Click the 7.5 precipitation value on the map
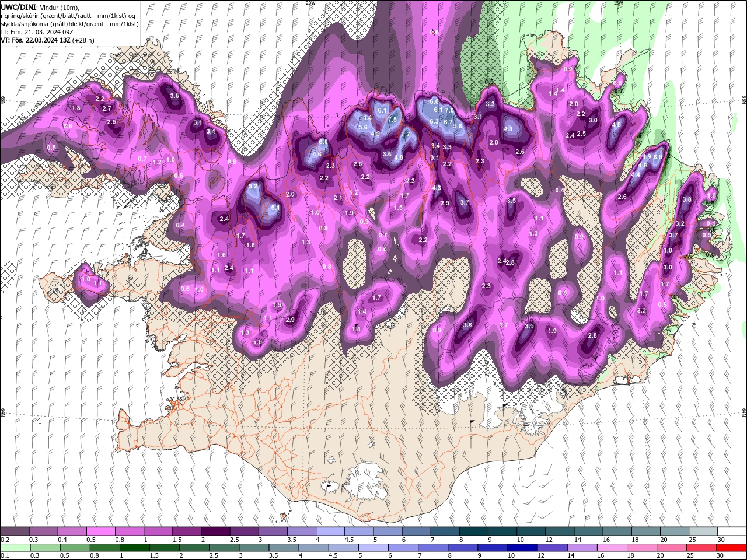Viewport: 747px width, 560px height. pyautogui.click(x=392, y=120)
